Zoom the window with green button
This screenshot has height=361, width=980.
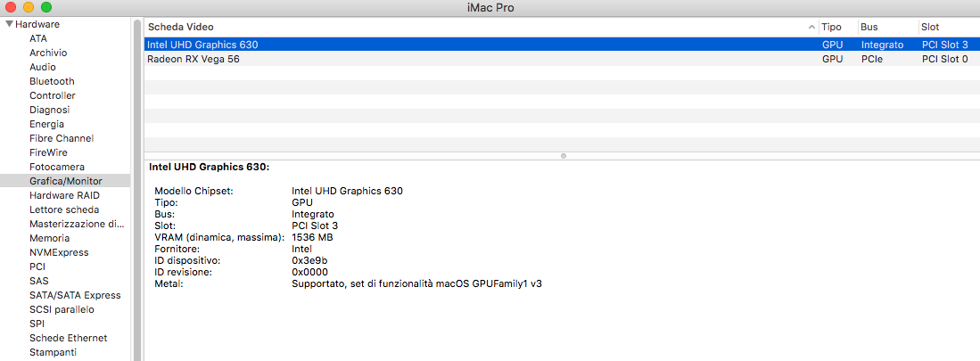[45, 8]
